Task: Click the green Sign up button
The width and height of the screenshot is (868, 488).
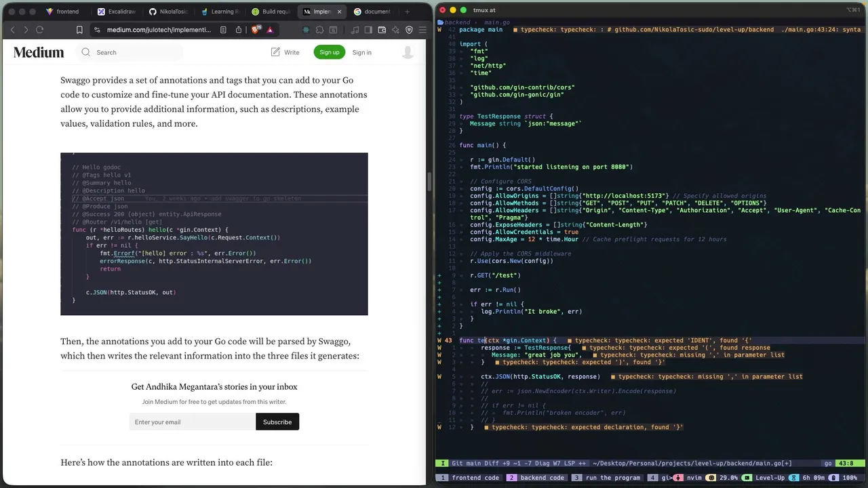Action: tap(329, 52)
